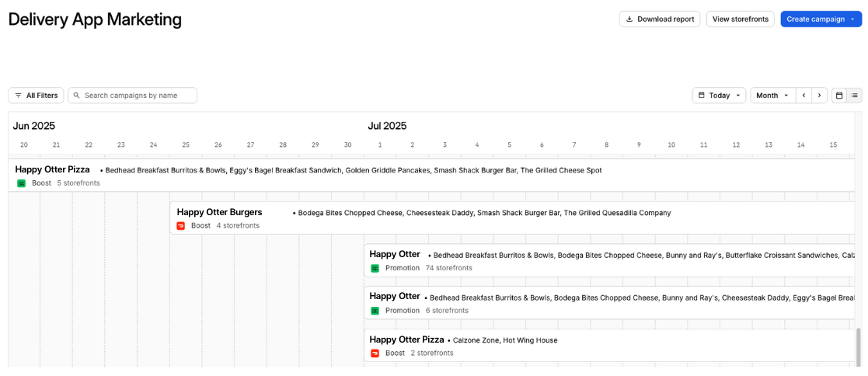Open the Today date dropdown
Screen dimensions: 868x376
click(719, 96)
